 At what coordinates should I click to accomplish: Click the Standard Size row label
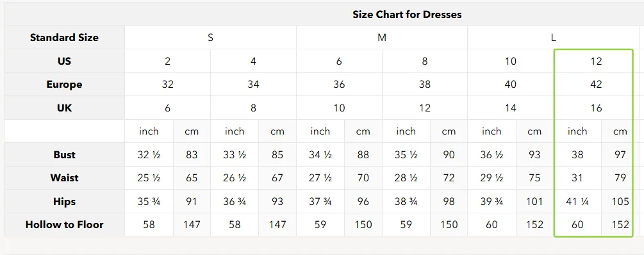65,37
